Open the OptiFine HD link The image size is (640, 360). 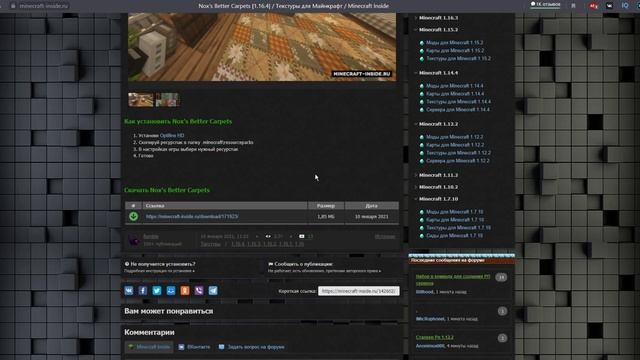[x=172, y=135]
